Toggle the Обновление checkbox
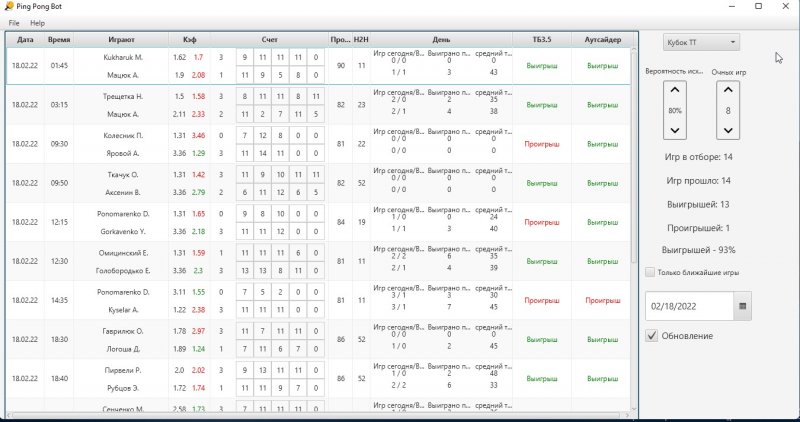The height and width of the screenshot is (422, 800). (652, 336)
